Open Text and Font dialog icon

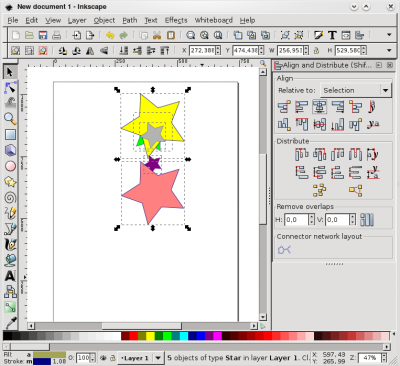332,35
